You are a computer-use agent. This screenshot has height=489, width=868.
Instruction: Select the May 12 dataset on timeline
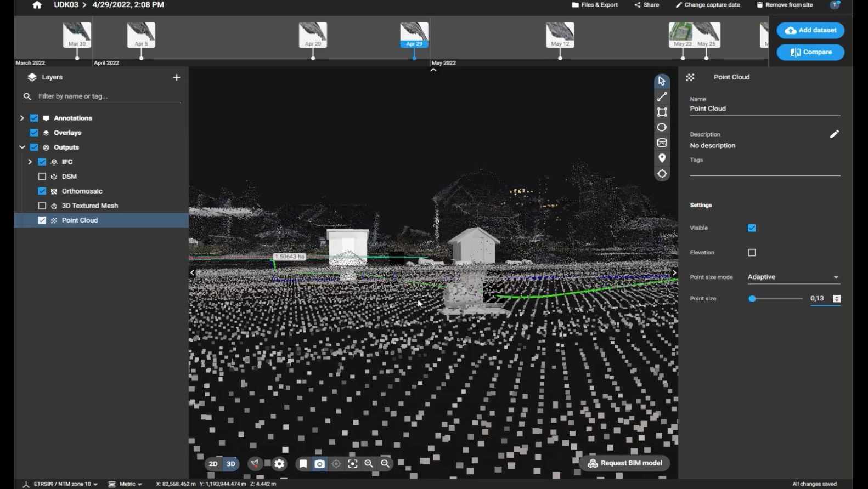click(560, 36)
